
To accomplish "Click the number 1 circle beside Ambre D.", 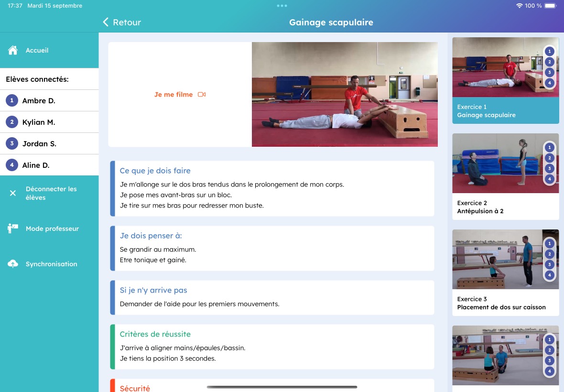I will coord(12,100).
